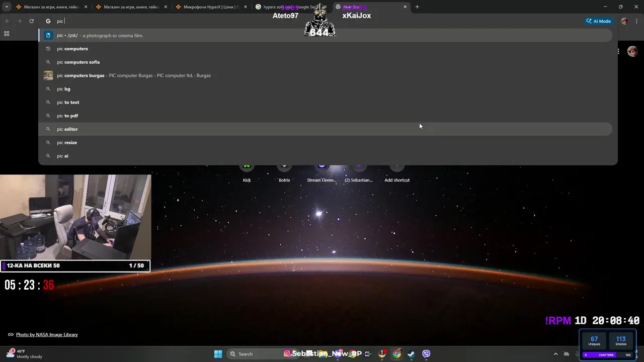Click the browser forward arrow
644x362 pixels.
[x=19, y=21]
